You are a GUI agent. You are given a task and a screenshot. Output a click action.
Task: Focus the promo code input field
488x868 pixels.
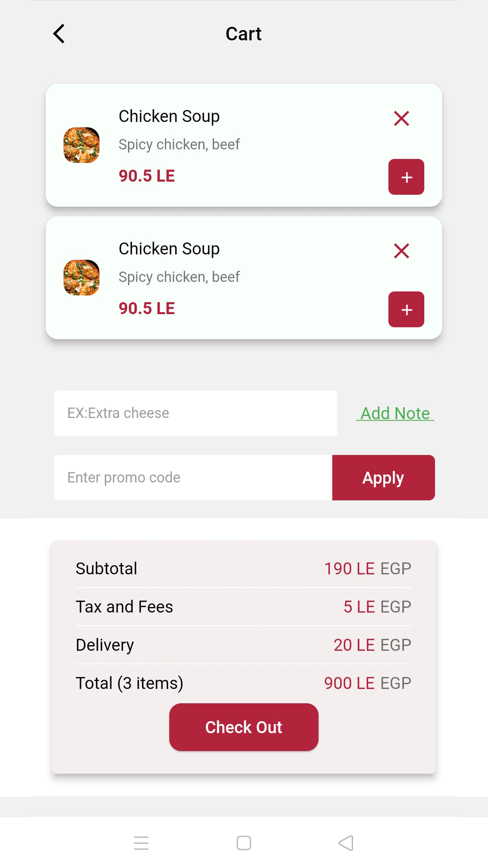tap(193, 477)
